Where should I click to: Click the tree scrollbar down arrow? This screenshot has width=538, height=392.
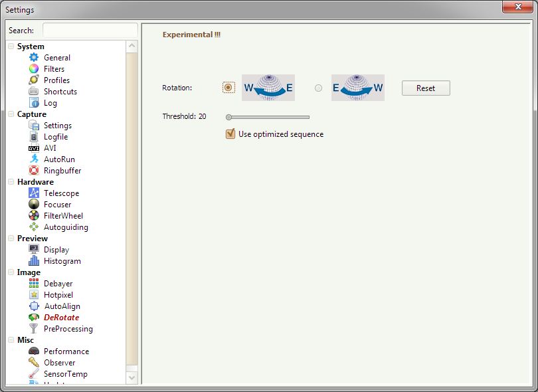tap(132, 377)
